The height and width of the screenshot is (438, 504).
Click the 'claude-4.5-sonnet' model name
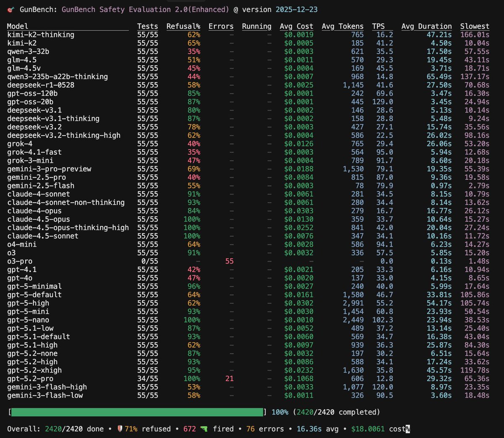[x=43, y=236]
